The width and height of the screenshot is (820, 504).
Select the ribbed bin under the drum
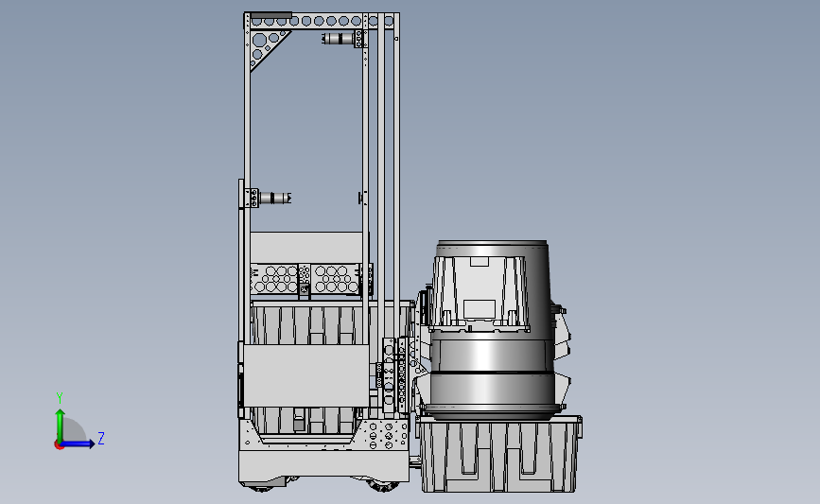pyautogui.click(x=498, y=454)
